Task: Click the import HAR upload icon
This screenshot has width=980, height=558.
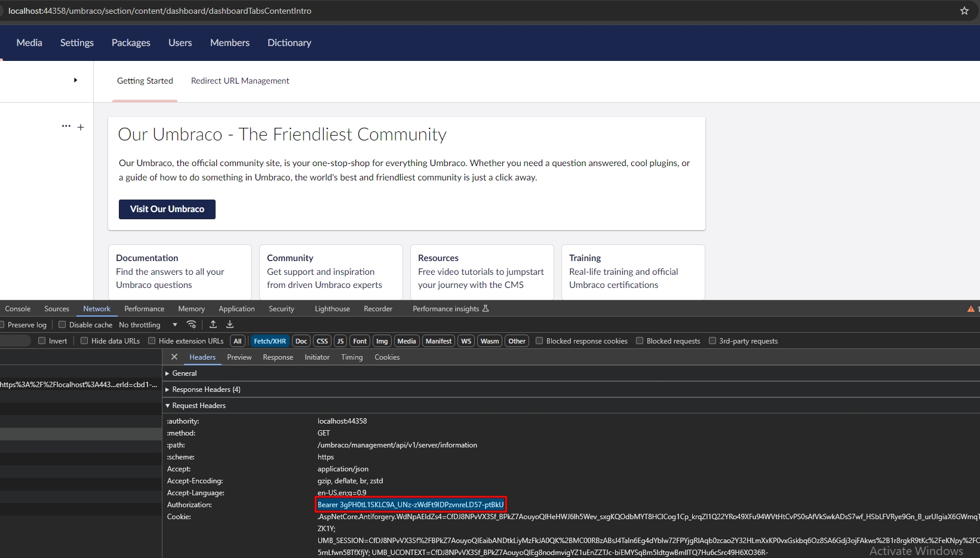Action: (x=213, y=324)
